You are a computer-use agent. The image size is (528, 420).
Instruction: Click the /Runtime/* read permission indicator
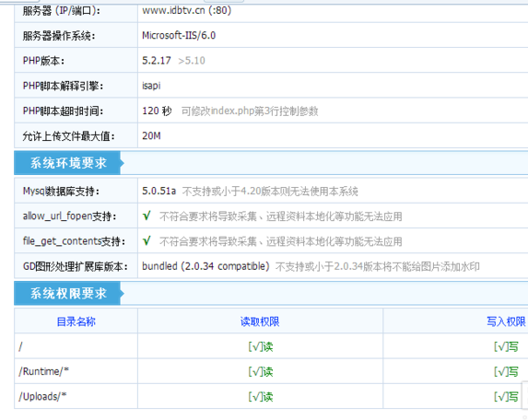tap(261, 371)
